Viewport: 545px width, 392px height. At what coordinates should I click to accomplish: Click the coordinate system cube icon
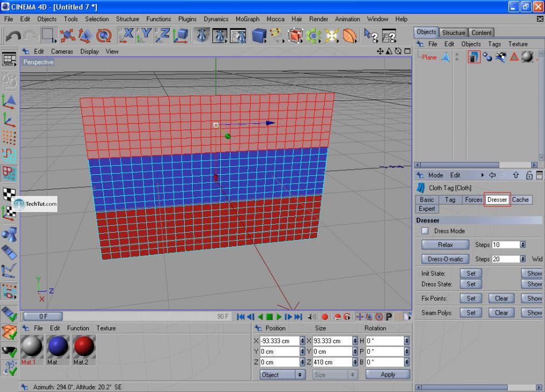coord(180,36)
